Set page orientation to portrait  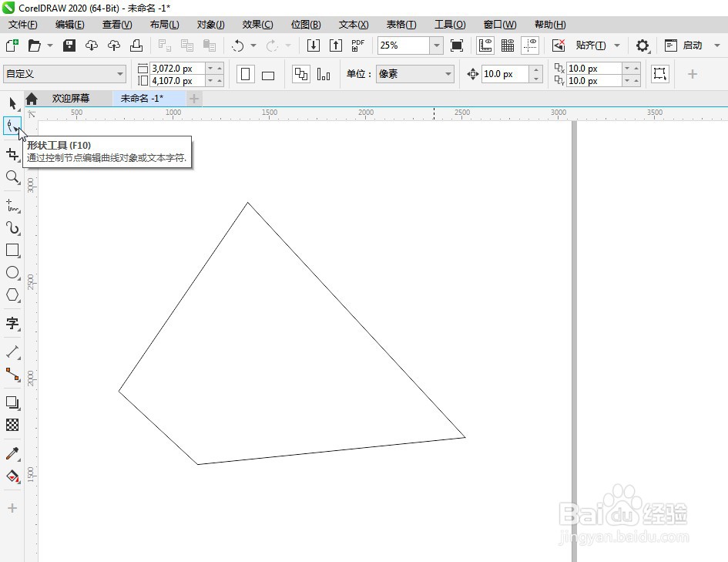(x=246, y=74)
